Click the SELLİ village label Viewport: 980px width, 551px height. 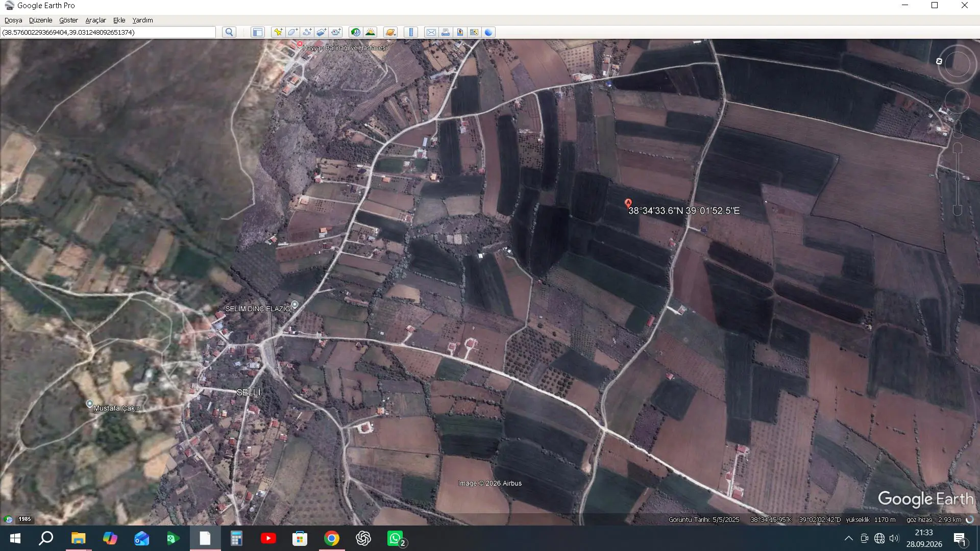pos(249,392)
